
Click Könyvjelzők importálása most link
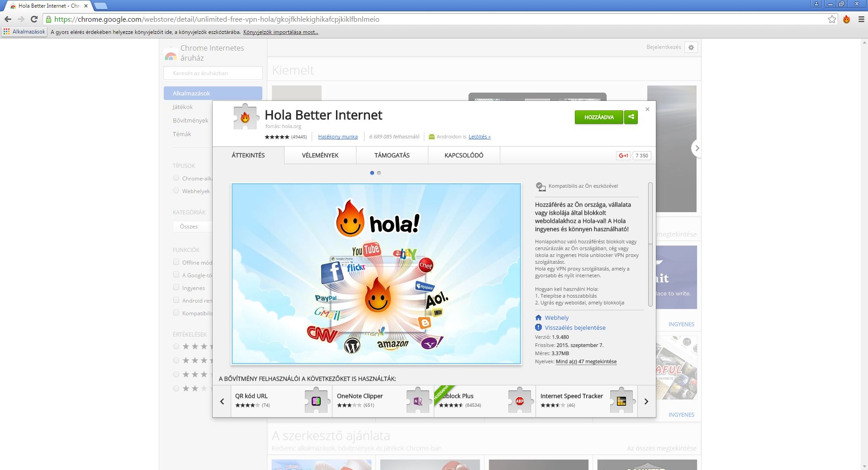click(x=281, y=32)
